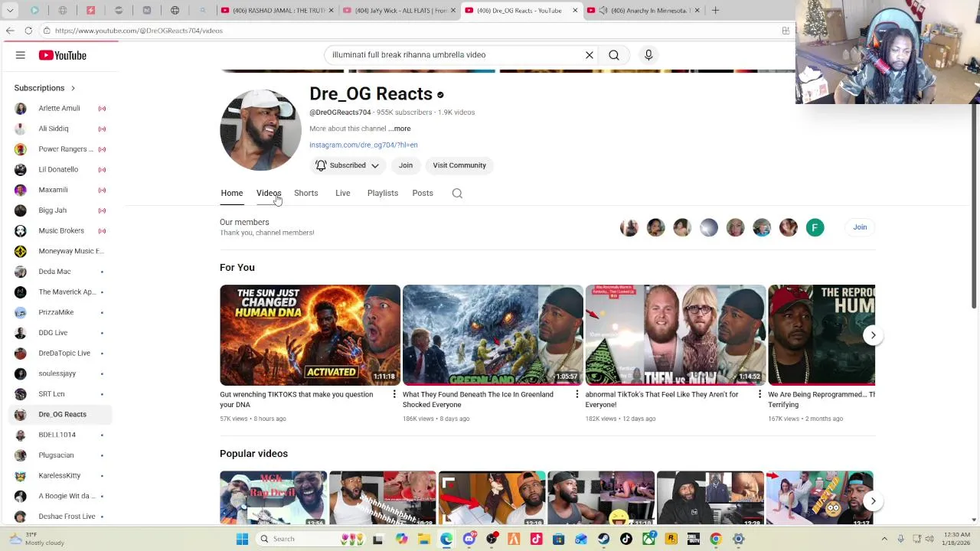This screenshot has width=980, height=551.
Task: Go to YouTube home via logo
Action: [63, 55]
